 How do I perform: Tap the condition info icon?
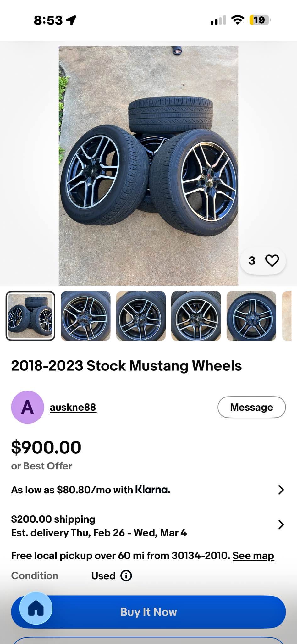(126, 576)
